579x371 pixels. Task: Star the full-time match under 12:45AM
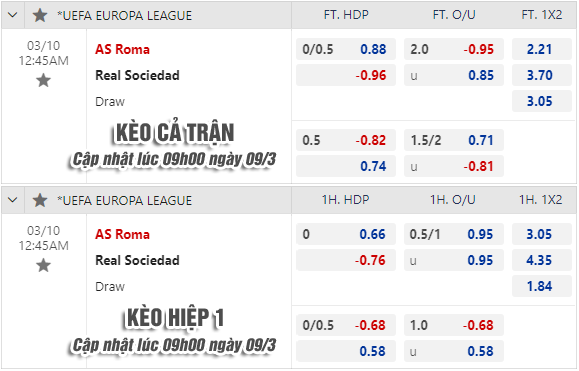tap(43, 80)
